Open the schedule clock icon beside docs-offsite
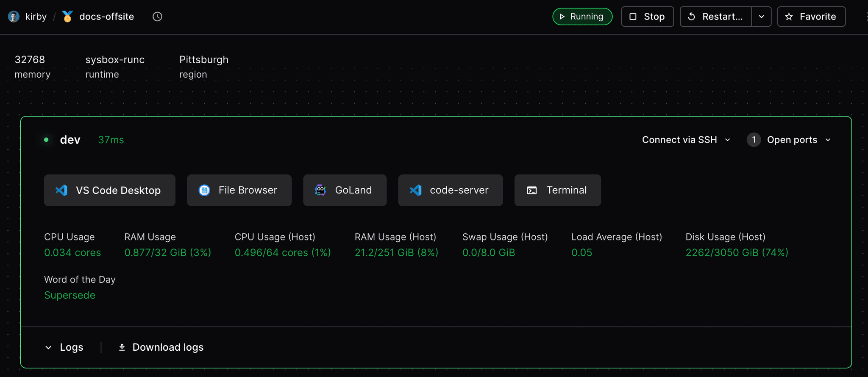Viewport: 868px width, 377px height. pos(157,17)
